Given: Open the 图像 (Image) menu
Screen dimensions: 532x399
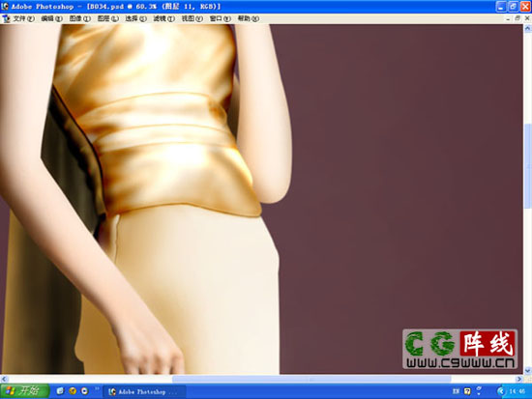Looking at the screenshot, I should pos(80,18).
